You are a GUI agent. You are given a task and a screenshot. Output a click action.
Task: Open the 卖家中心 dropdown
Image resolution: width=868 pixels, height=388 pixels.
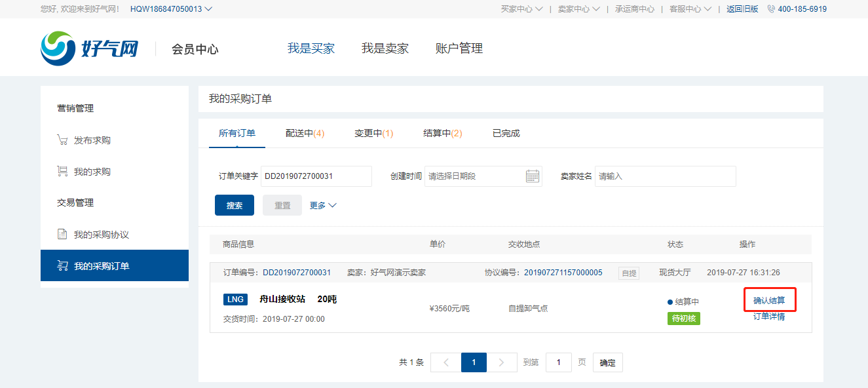(x=578, y=9)
